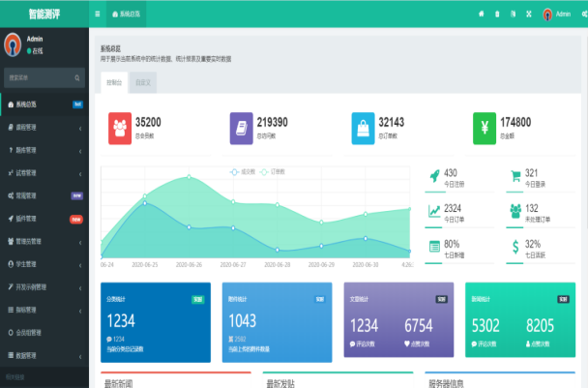Click the blue shopping bag icon
The height and width of the screenshot is (388, 588).
point(363,128)
